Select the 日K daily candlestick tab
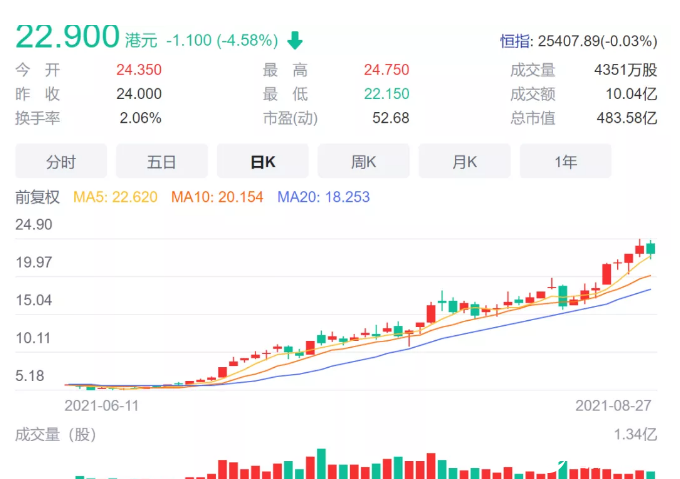This screenshot has width=680, height=479. tap(263, 161)
